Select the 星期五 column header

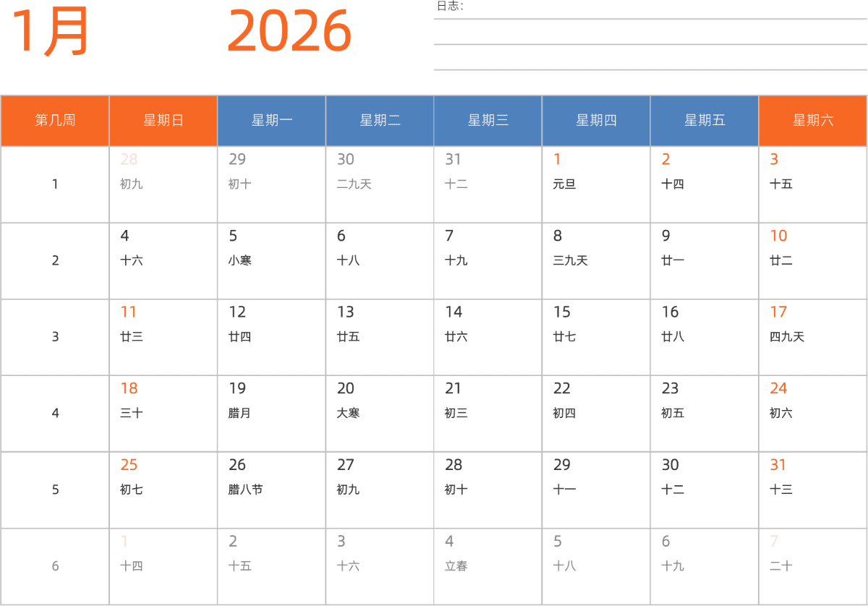pos(705,121)
